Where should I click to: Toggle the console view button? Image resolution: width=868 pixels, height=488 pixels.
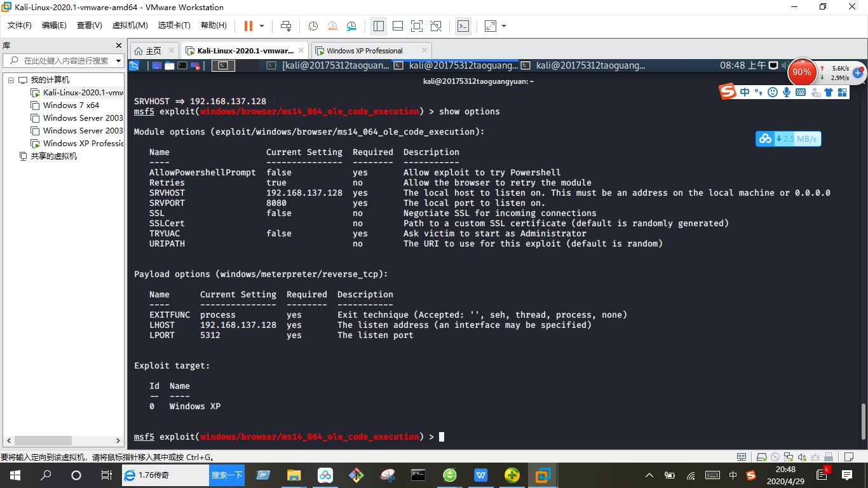tap(463, 26)
